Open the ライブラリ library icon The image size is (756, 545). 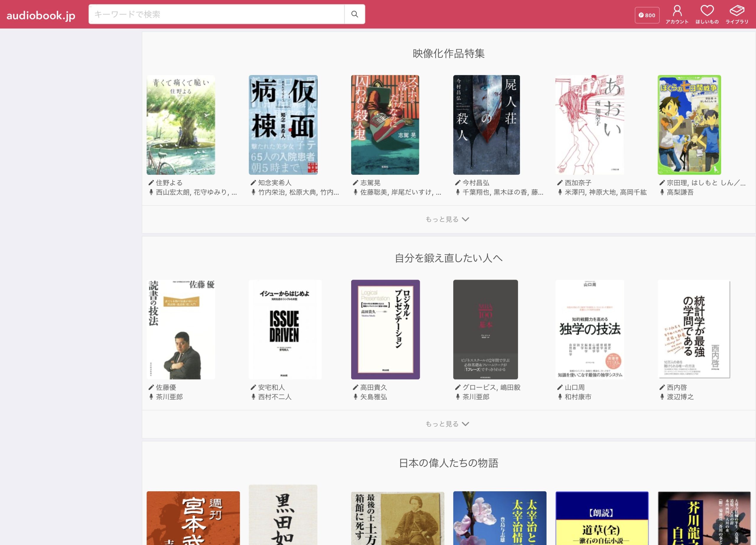click(x=737, y=15)
